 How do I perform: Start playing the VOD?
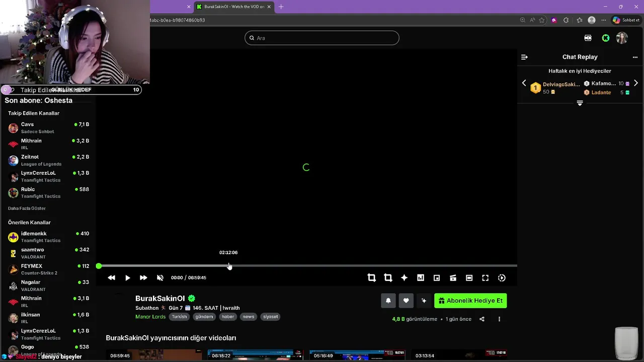(128, 278)
